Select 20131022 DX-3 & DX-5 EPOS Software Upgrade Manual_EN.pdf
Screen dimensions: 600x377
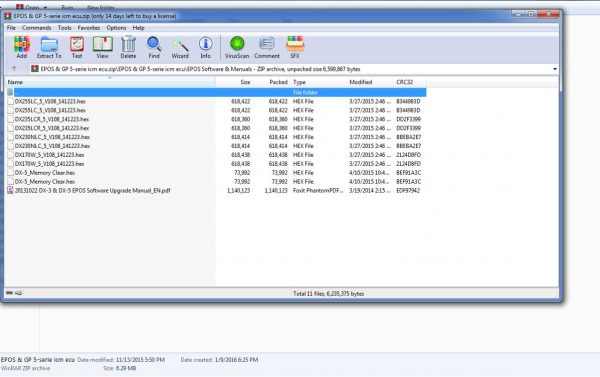point(92,190)
